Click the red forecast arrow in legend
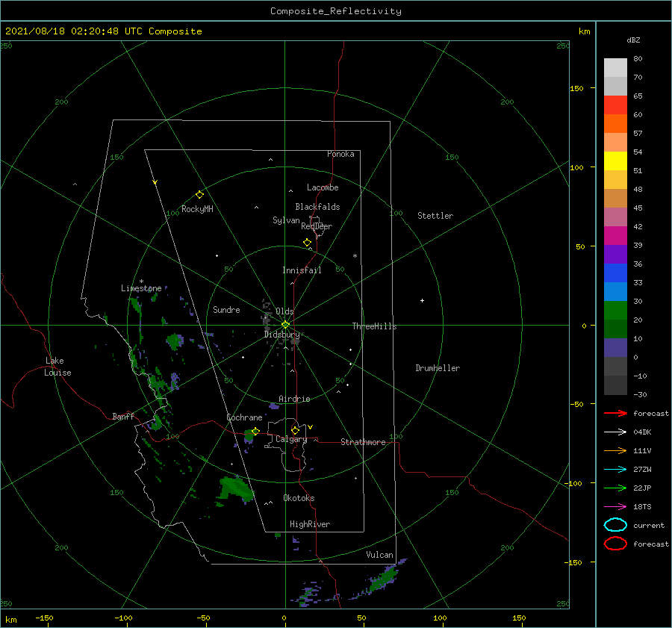Viewport: 672px width, 628px height. pyautogui.click(x=615, y=413)
